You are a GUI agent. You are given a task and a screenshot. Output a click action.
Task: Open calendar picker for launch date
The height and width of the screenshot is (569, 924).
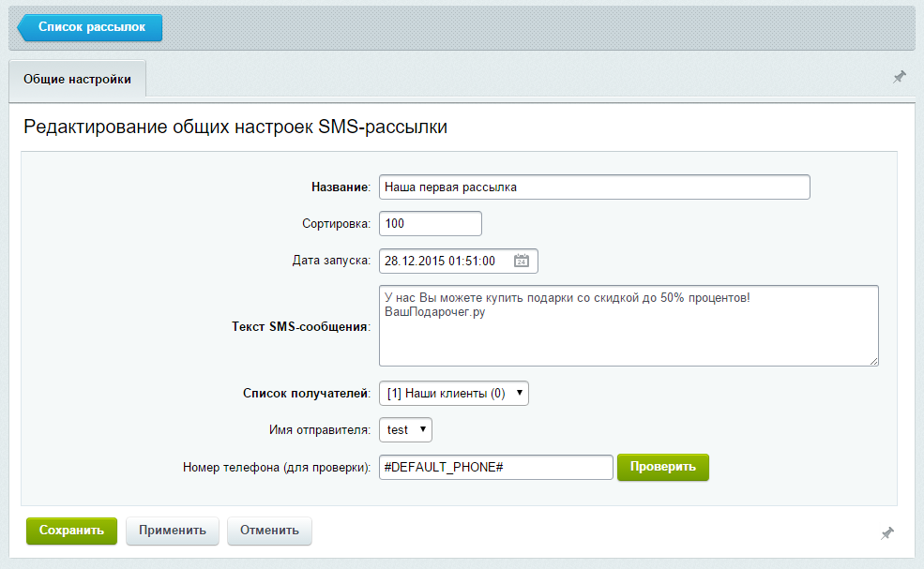point(523,262)
